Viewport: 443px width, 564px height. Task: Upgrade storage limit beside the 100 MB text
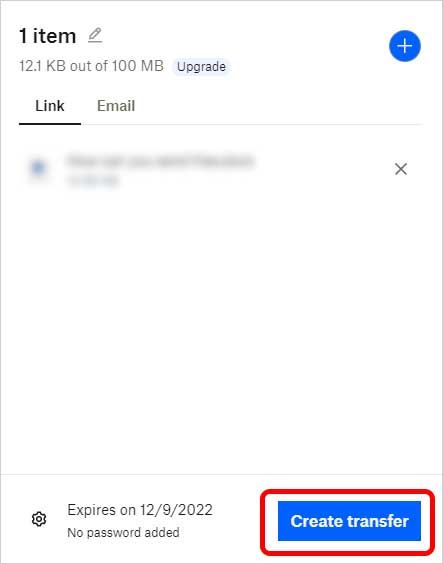pyautogui.click(x=201, y=67)
